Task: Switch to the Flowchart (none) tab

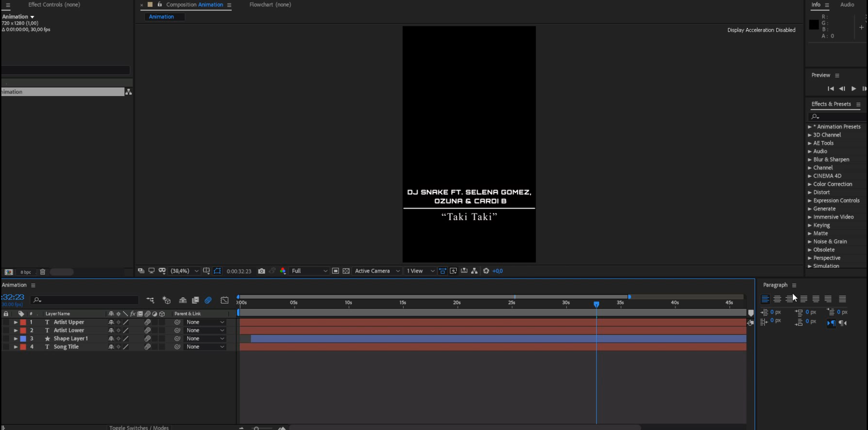Action: pyautogui.click(x=270, y=5)
